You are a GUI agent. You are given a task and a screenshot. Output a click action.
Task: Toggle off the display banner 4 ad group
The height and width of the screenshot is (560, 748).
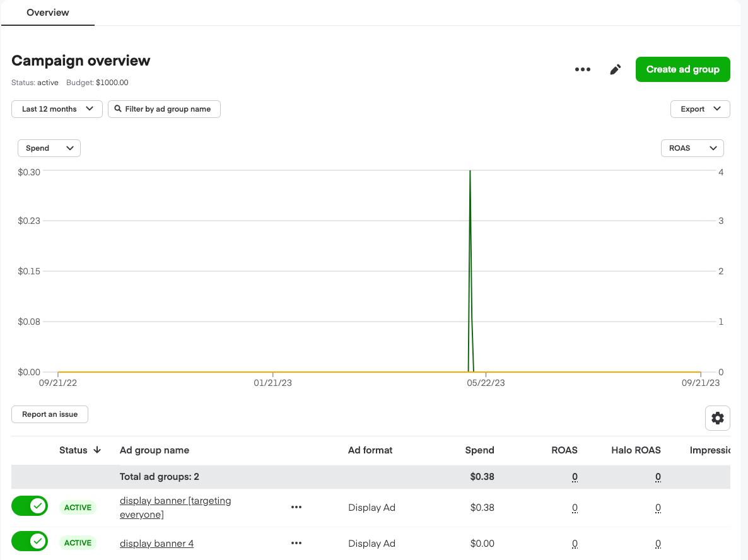(30, 541)
